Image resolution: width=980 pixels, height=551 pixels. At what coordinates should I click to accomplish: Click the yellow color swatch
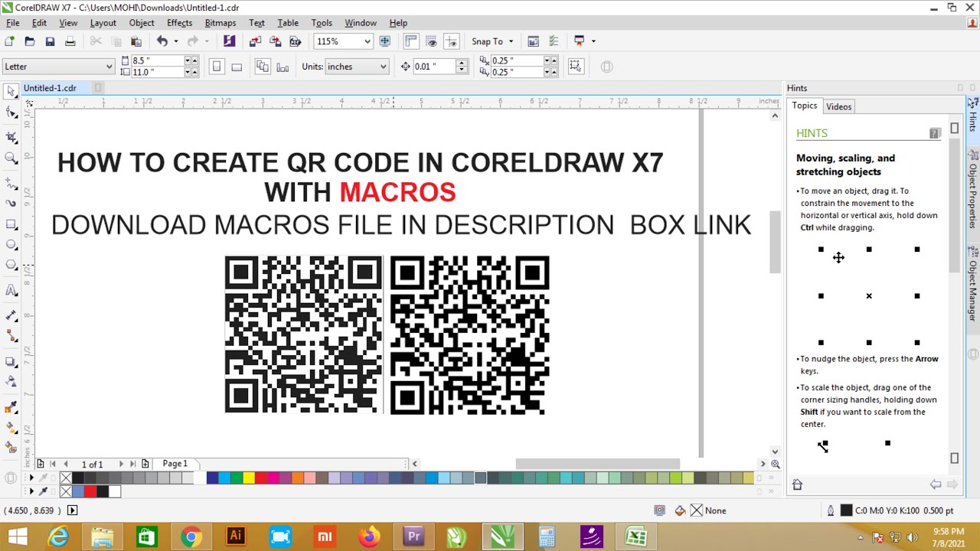click(249, 478)
